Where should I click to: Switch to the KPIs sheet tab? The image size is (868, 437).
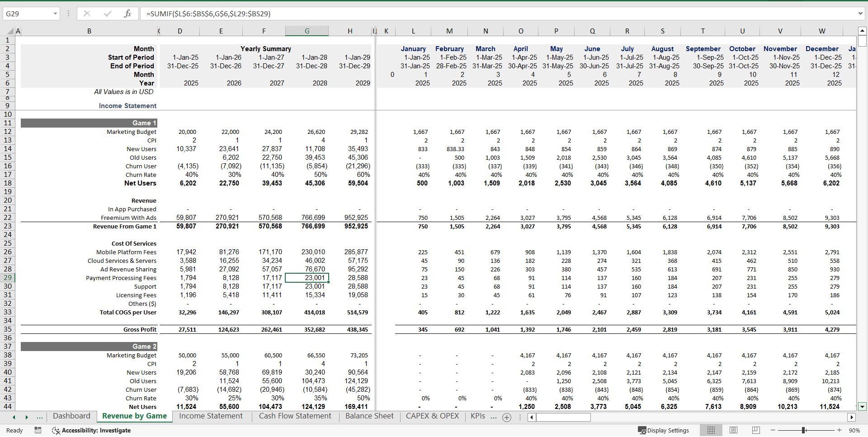(477, 416)
